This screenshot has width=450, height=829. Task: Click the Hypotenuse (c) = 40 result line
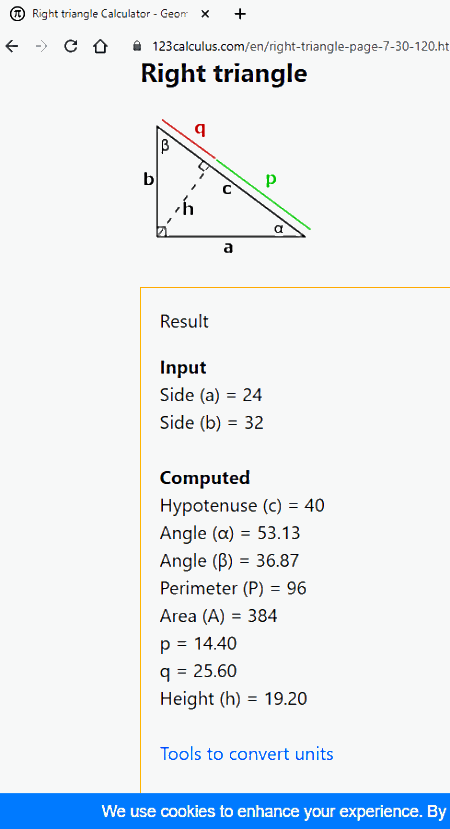(x=242, y=506)
